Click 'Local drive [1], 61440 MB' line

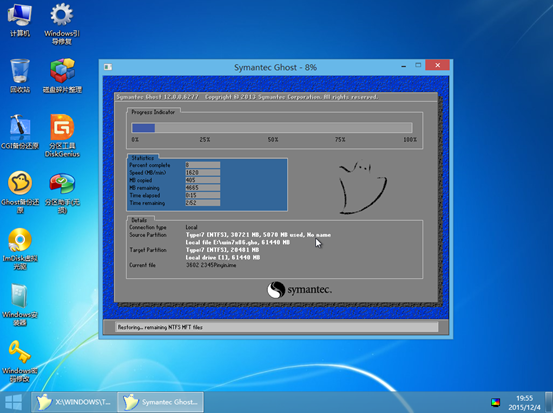coord(223,257)
